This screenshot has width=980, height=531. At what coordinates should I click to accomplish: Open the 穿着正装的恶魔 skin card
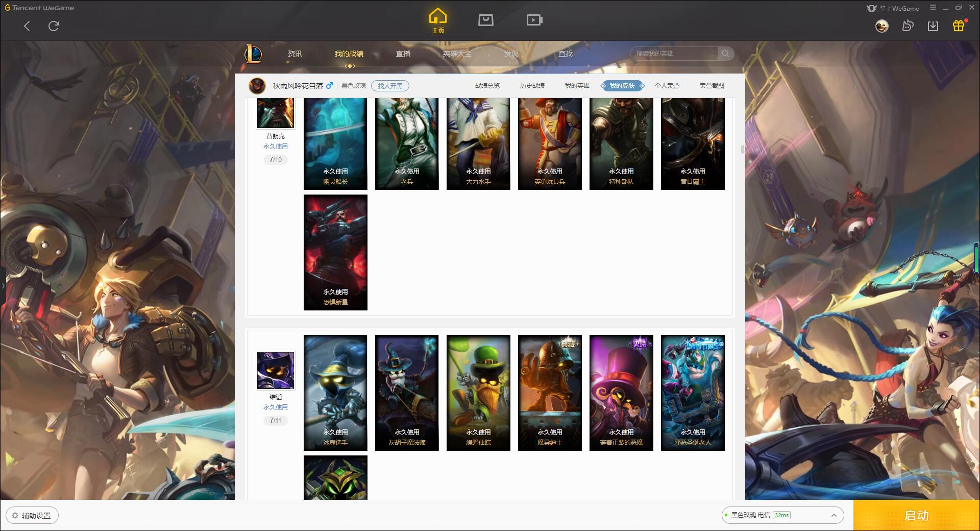621,393
